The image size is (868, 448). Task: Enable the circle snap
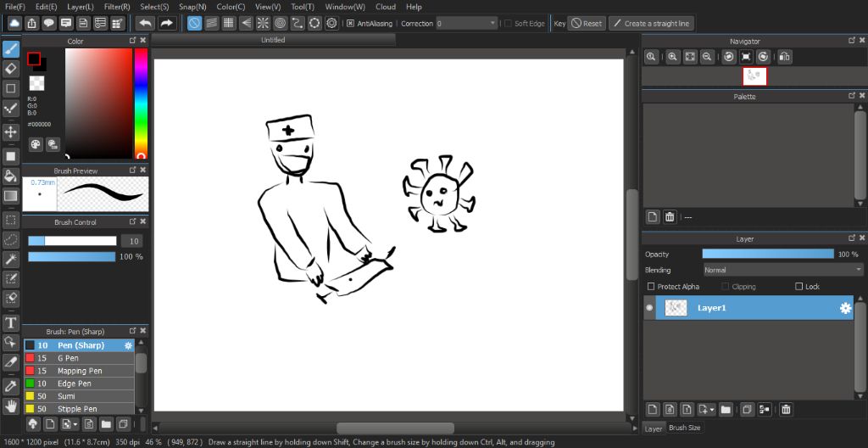280,23
